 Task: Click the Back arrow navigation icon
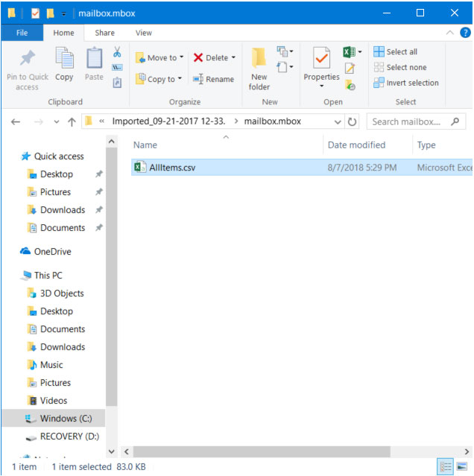pyautogui.click(x=16, y=122)
